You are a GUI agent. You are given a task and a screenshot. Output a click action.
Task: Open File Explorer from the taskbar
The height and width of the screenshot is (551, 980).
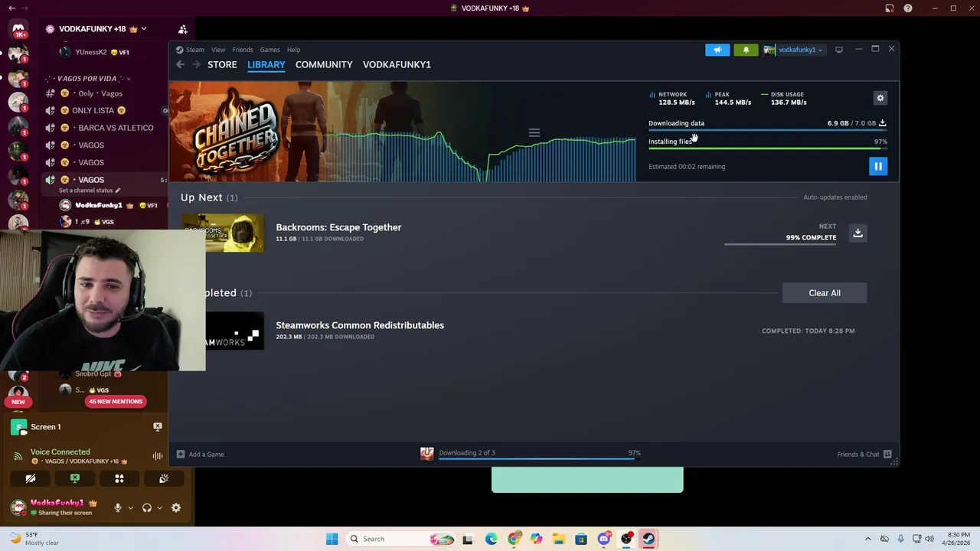point(559,539)
